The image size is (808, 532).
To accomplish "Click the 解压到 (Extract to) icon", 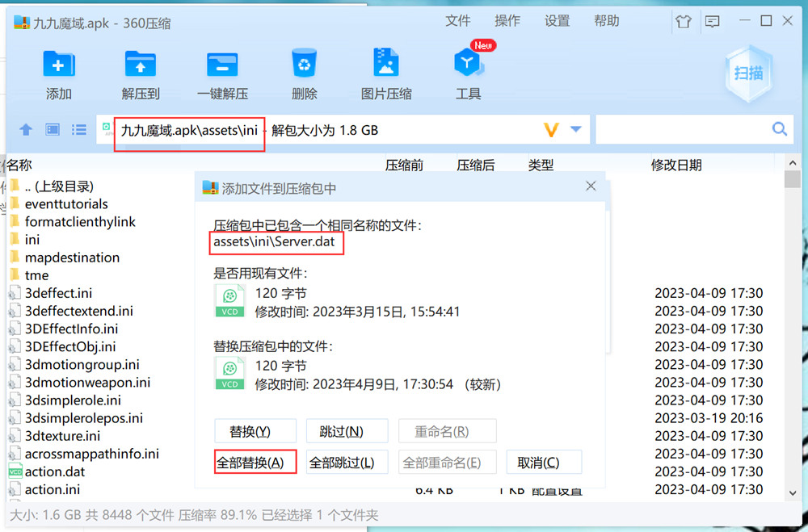I will pyautogui.click(x=141, y=65).
